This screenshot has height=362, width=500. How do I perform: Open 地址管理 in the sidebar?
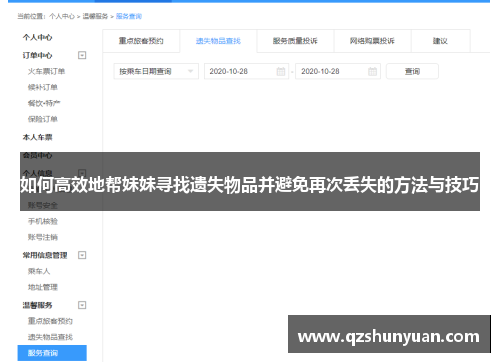[43, 287]
